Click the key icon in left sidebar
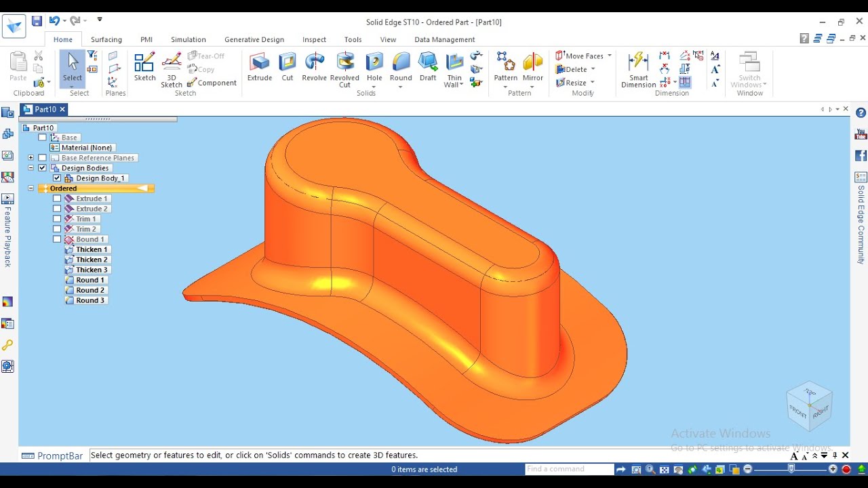The width and height of the screenshot is (868, 488). click(x=7, y=345)
